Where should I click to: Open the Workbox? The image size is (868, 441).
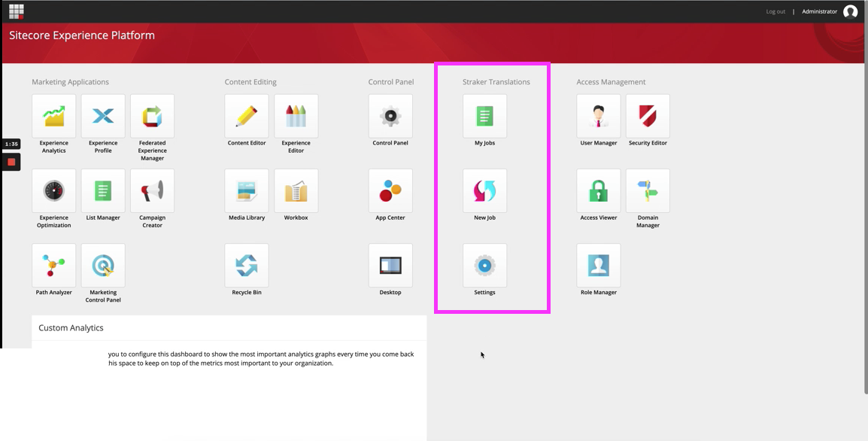pos(296,191)
